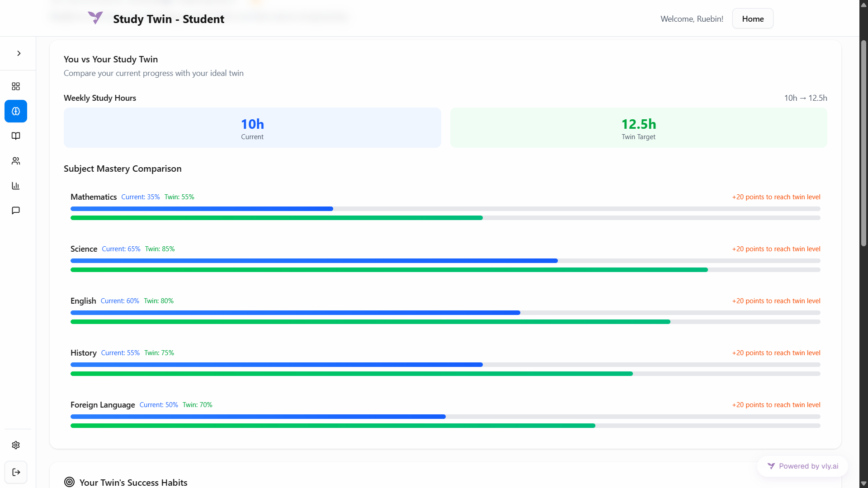The height and width of the screenshot is (488, 868).
Task: Open the chat message bubble icon
Action: tap(16, 211)
